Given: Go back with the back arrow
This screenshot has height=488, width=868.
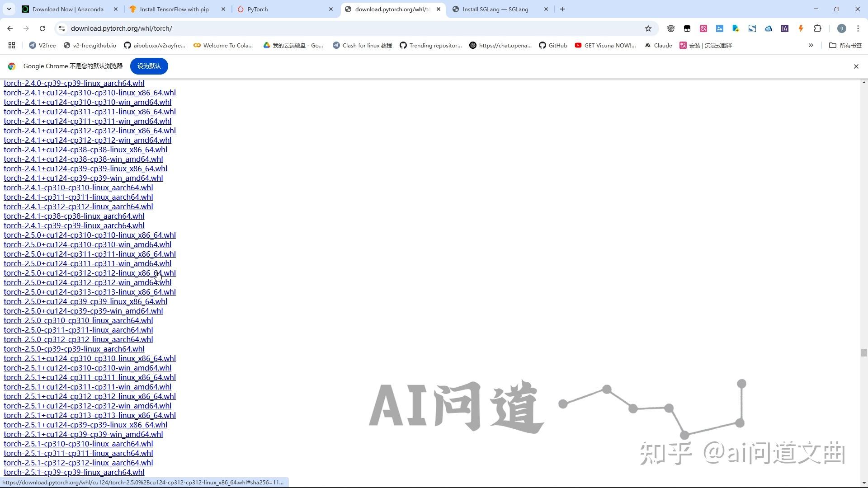Looking at the screenshot, I should click(x=10, y=28).
